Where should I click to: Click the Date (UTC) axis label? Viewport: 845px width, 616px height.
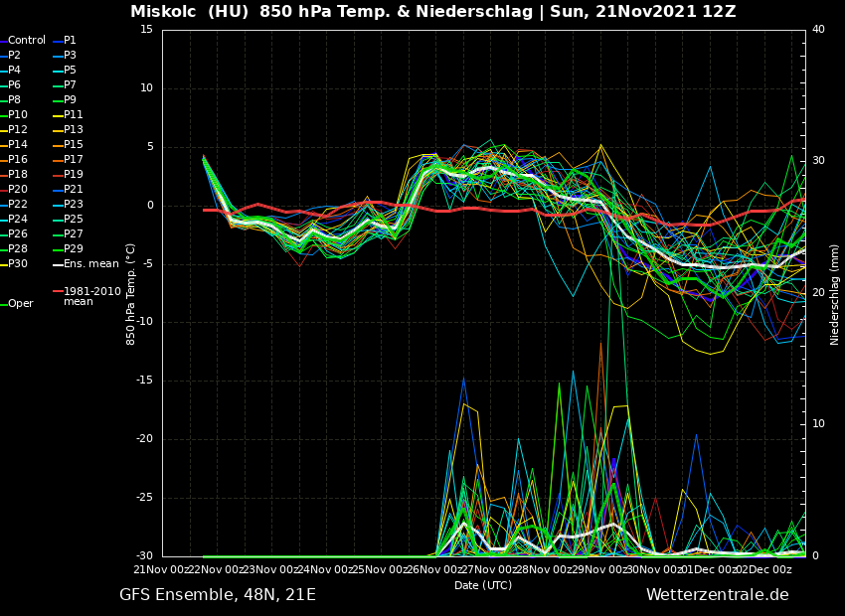(483, 585)
